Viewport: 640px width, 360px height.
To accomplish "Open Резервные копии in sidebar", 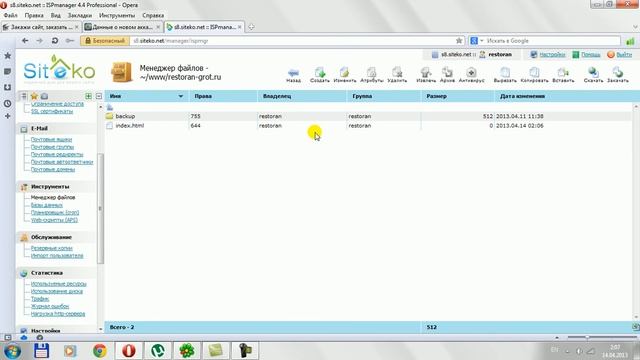I will tap(51, 248).
